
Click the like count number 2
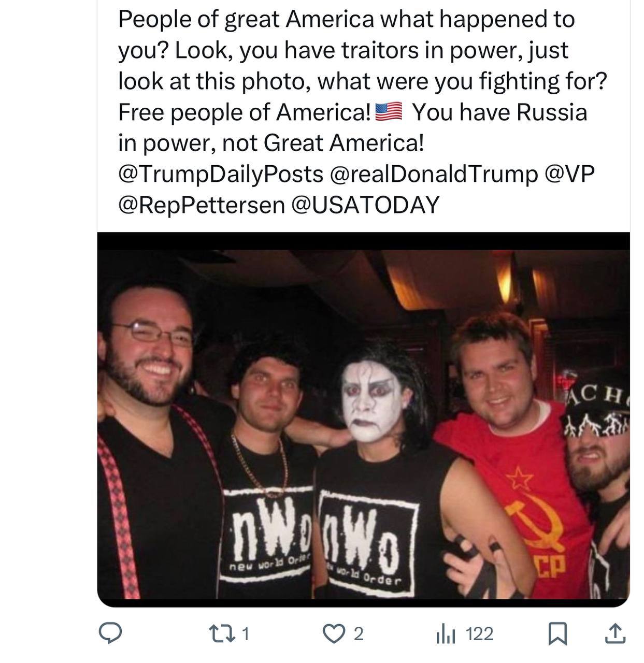[357, 633]
